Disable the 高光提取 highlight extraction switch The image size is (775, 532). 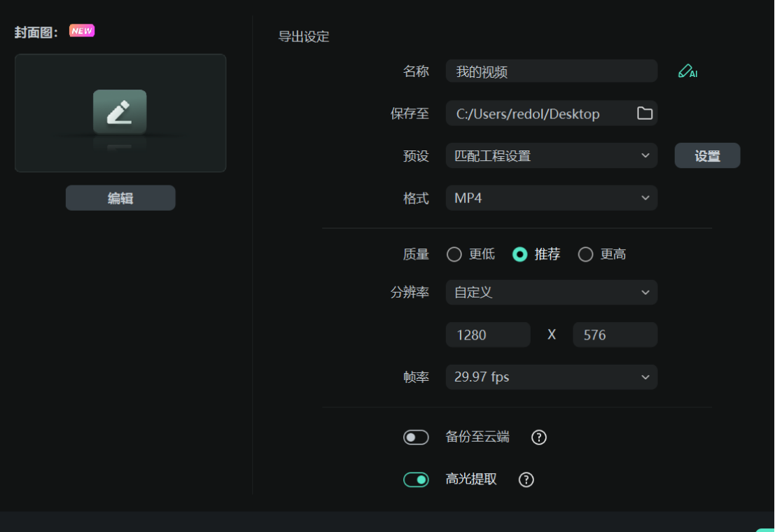pos(416,479)
